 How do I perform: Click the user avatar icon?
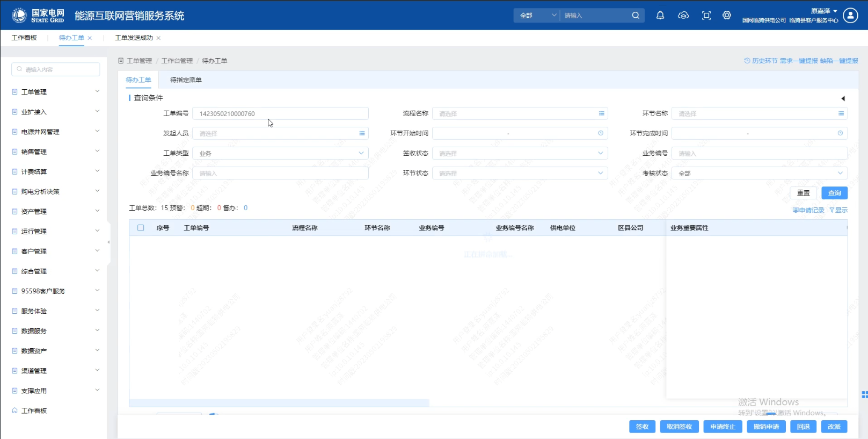(850, 16)
